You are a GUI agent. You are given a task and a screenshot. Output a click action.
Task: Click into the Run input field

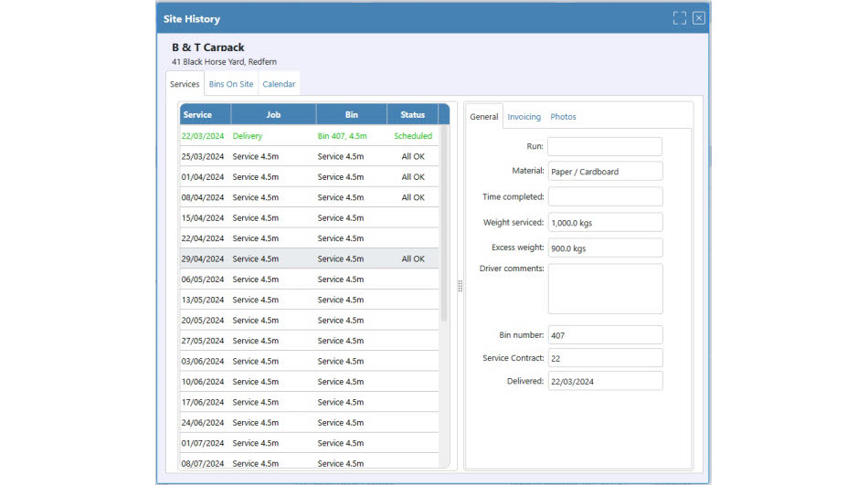point(605,146)
